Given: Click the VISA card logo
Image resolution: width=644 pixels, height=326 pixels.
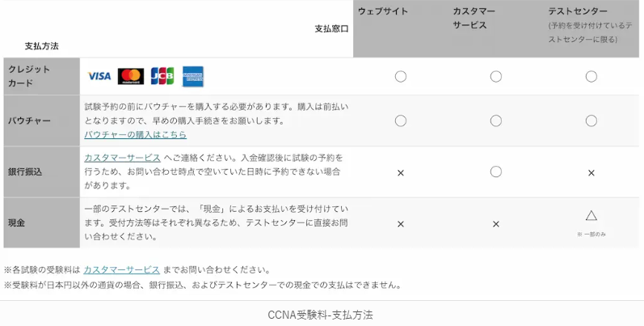Looking at the screenshot, I should coord(99,76).
